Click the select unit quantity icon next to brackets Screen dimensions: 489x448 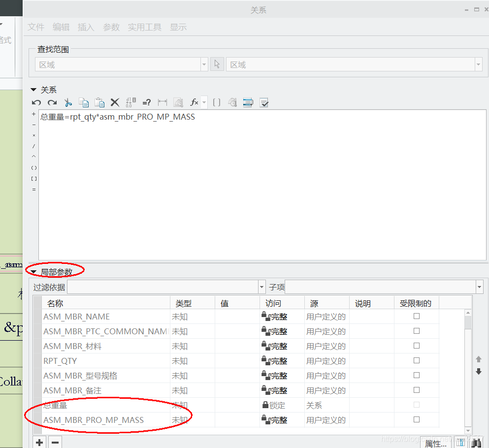tap(232, 102)
